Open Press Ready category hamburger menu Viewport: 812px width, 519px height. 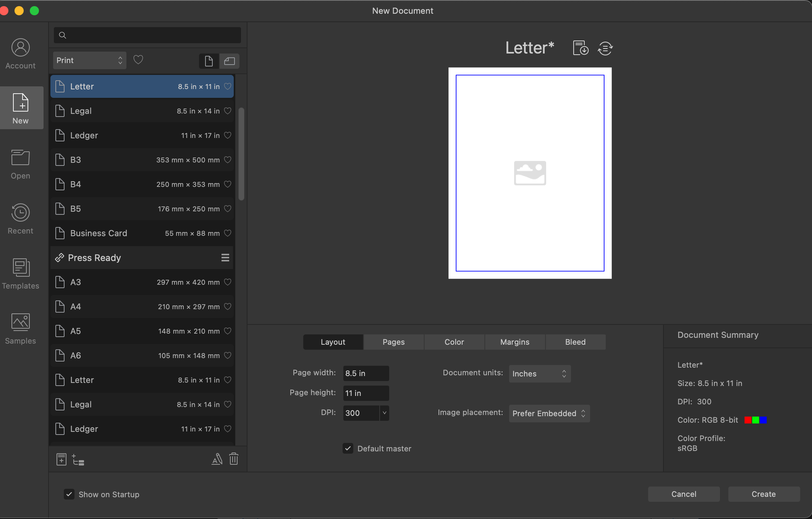(x=225, y=258)
